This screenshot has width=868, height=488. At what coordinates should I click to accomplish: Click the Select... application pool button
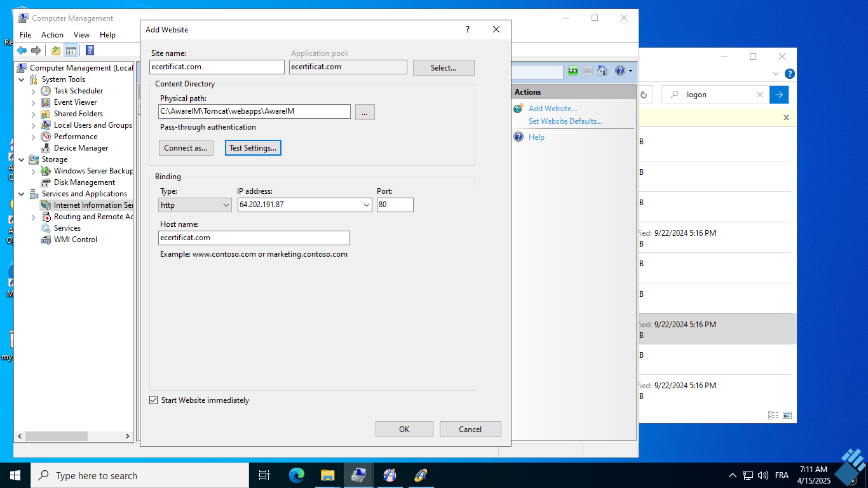tap(444, 67)
